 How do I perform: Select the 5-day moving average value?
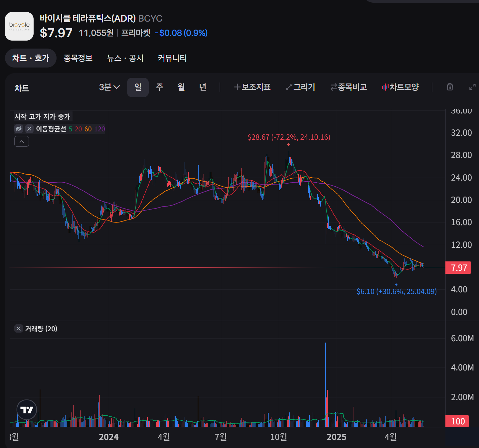(x=71, y=129)
